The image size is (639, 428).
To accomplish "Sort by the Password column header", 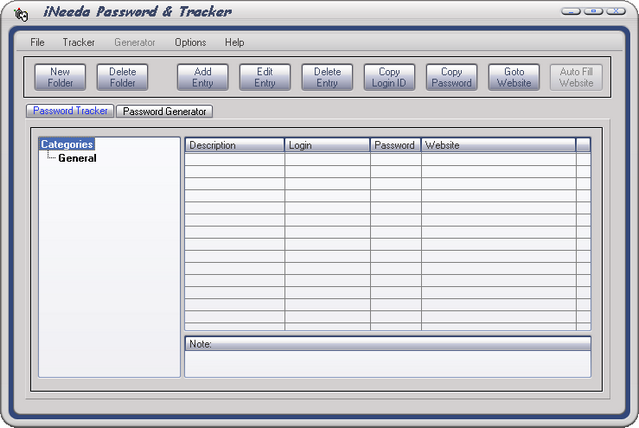I will click(x=395, y=145).
